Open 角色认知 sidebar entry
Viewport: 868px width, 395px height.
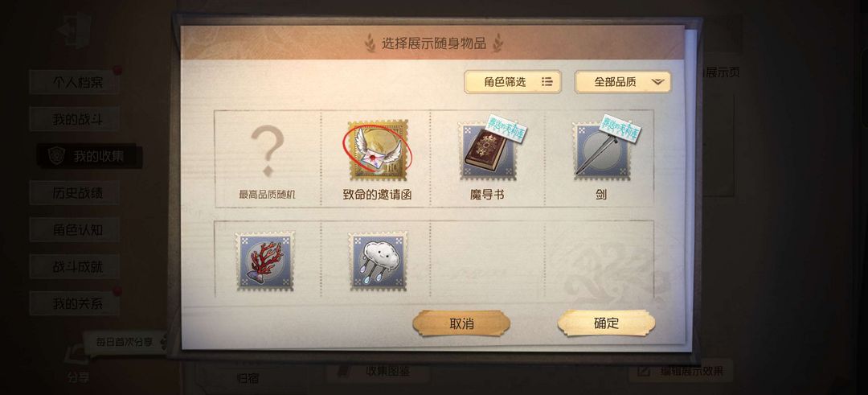(74, 229)
